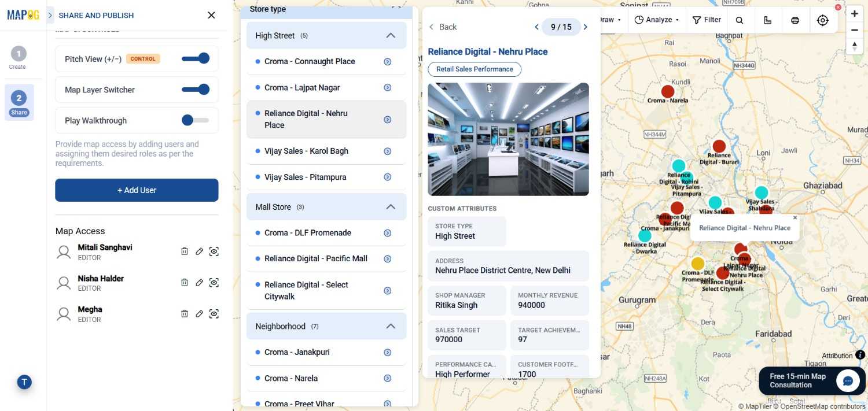Open details arrow for Vijay Sales - Karol Bagh

pyautogui.click(x=388, y=151)
